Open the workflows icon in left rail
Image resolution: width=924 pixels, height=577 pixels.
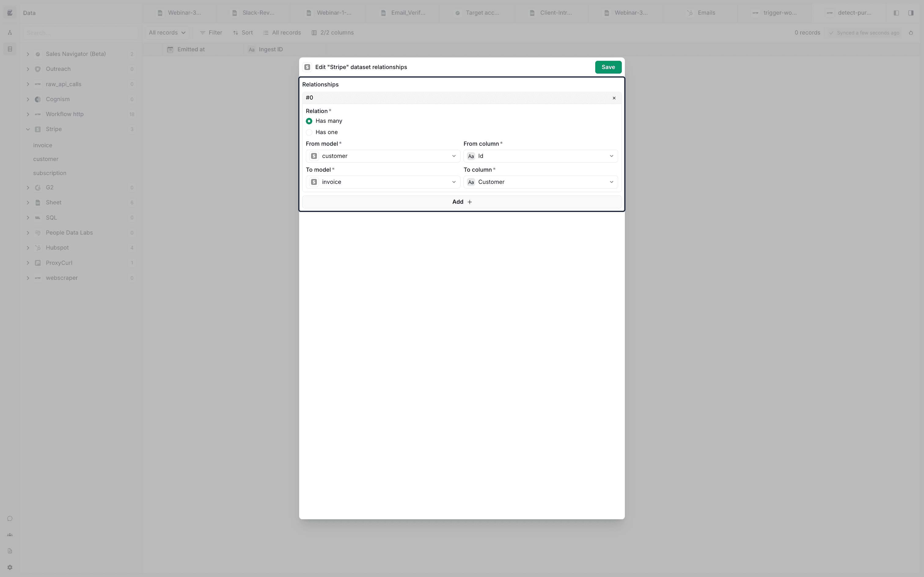[x=10, y=33]
